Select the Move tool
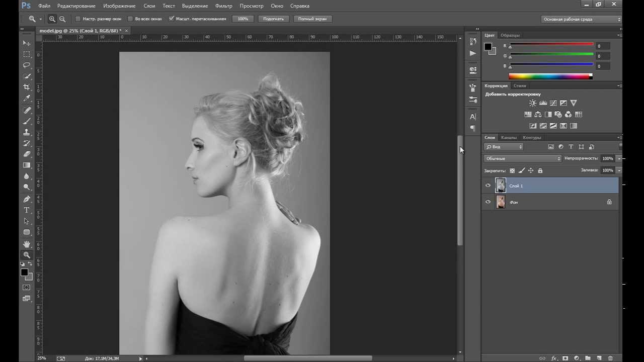The width and height of the screenshot is (644, 362). click(27, 43)
